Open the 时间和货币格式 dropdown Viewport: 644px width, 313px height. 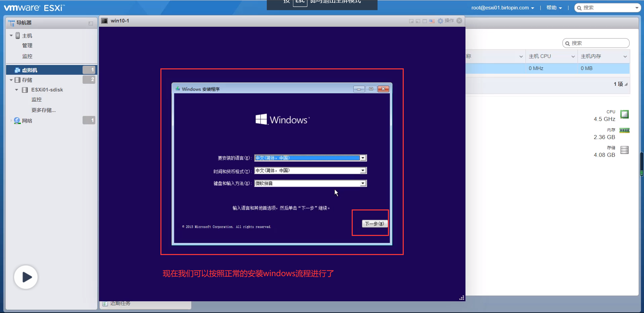point(363,171)
